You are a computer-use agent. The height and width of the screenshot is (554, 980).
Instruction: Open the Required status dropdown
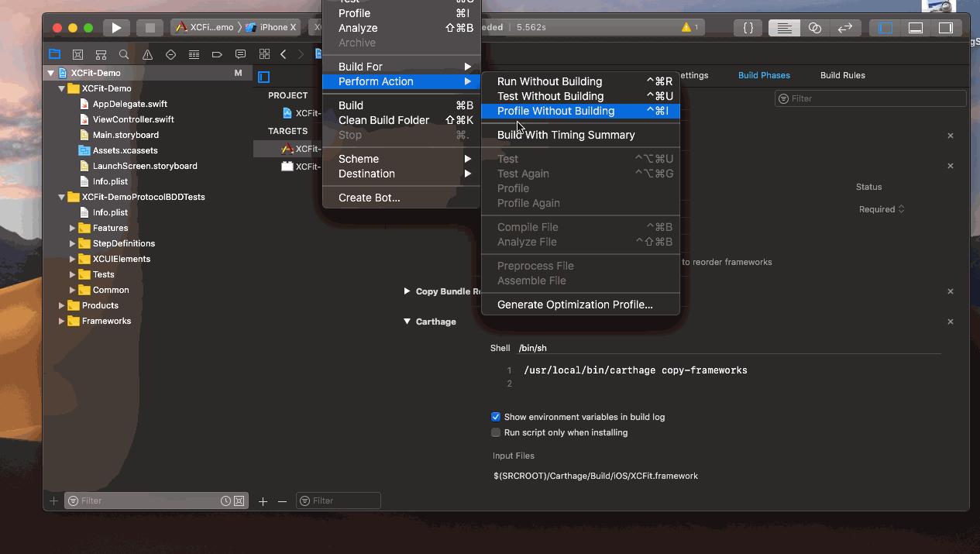point(882,209)
